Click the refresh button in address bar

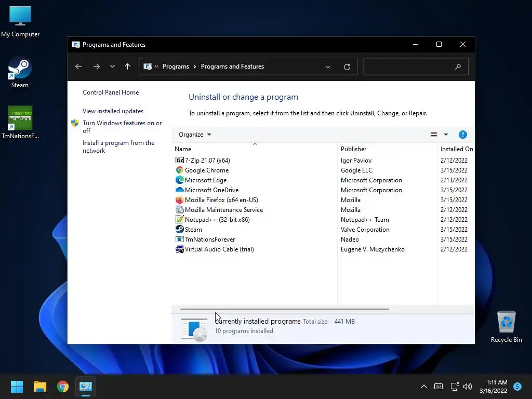tap(347, 67)
